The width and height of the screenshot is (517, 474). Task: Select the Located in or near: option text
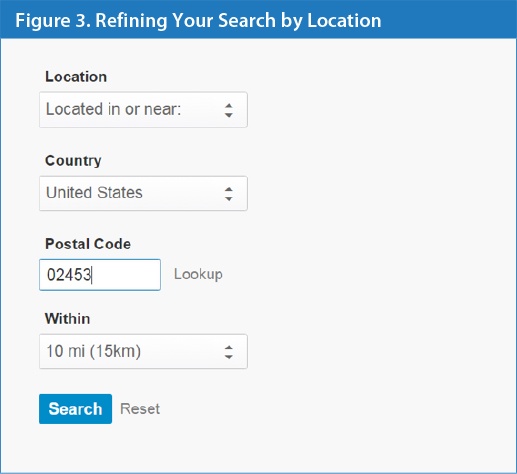(113, 109)
